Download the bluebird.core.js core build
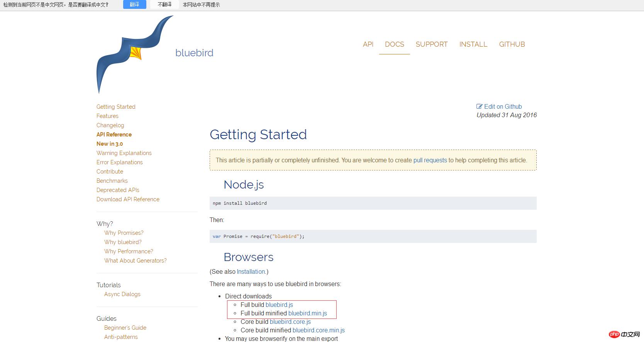 (x=290, y=322)
